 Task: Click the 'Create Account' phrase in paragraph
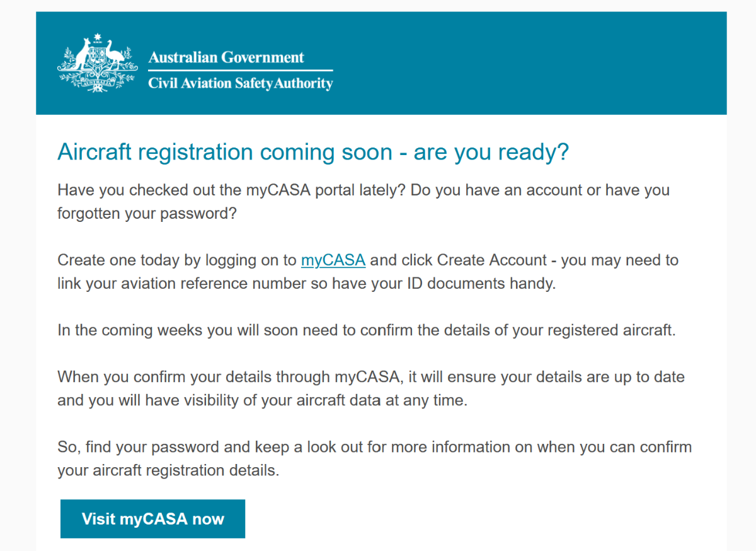point(492,260)
